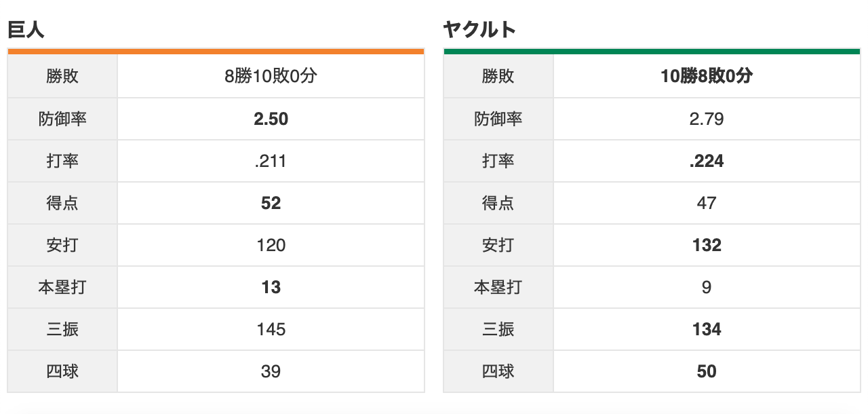The width and height of the screenshot is (868, 414).
Task: Select ヤクルト's 三振 value 134
Action: [707, 330]
